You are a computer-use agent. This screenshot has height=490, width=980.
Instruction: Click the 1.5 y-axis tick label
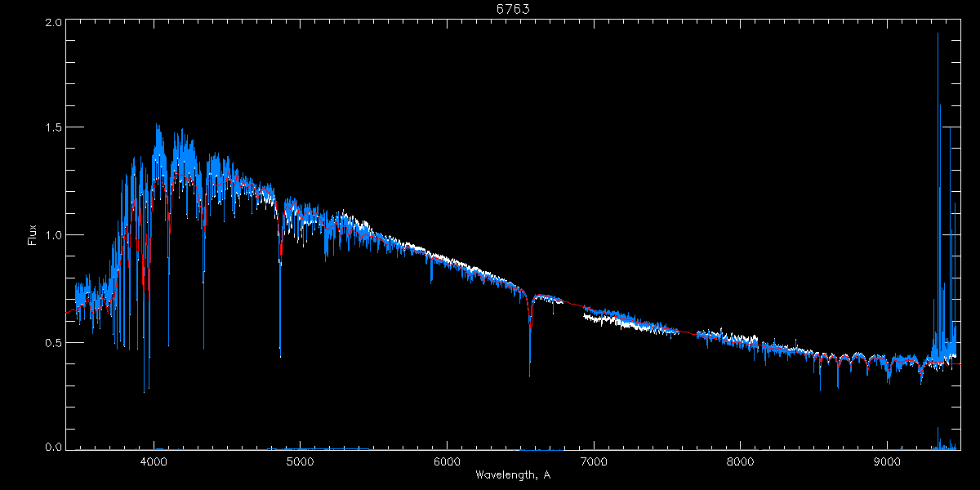click(51, 127)
